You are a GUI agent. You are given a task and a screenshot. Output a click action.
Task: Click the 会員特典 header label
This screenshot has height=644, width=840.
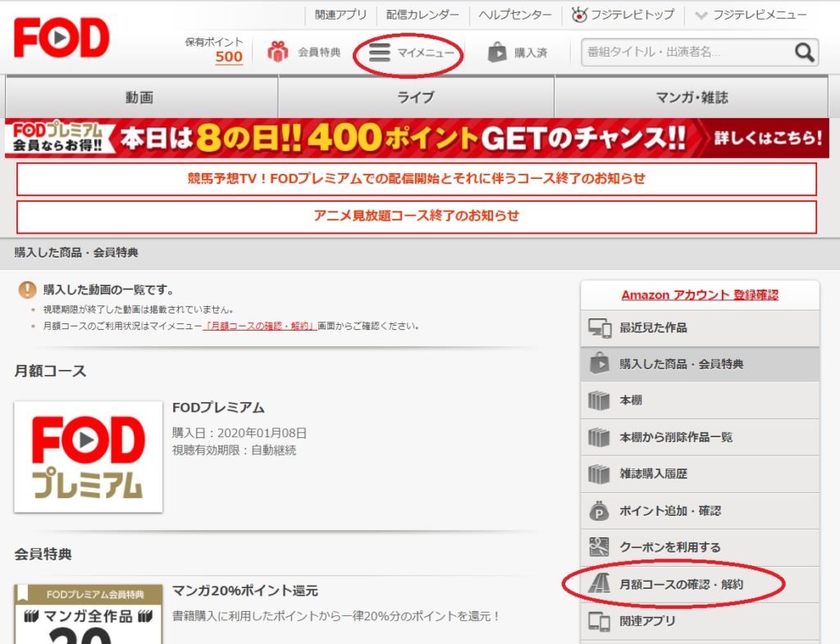click(x=319, y=53)
